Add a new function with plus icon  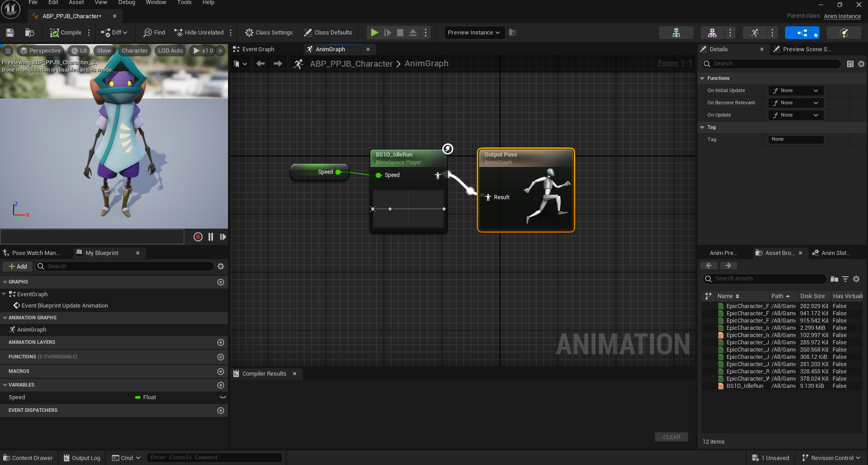point(221,357)
